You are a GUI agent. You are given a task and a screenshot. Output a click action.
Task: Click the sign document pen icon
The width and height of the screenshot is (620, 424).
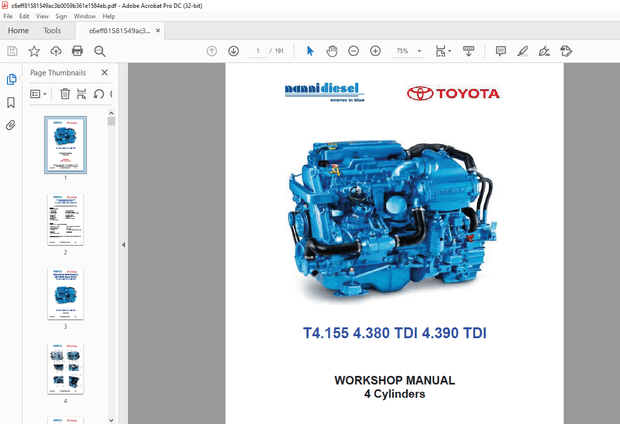544,51
